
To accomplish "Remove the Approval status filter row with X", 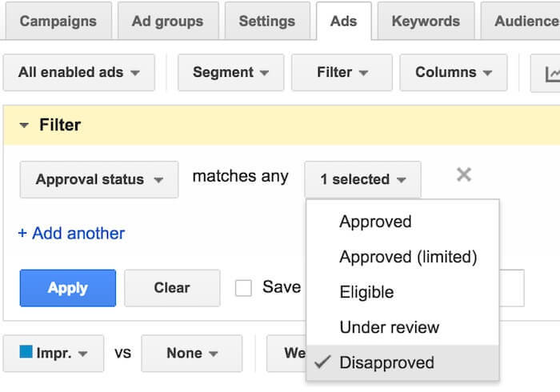I will pos(464,175).
